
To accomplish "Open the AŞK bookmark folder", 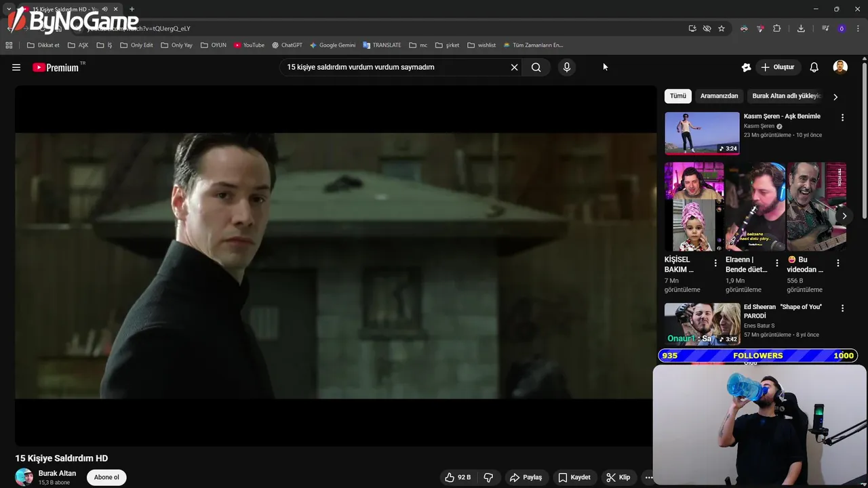I will pyautogui.click(x=78, y=45).
